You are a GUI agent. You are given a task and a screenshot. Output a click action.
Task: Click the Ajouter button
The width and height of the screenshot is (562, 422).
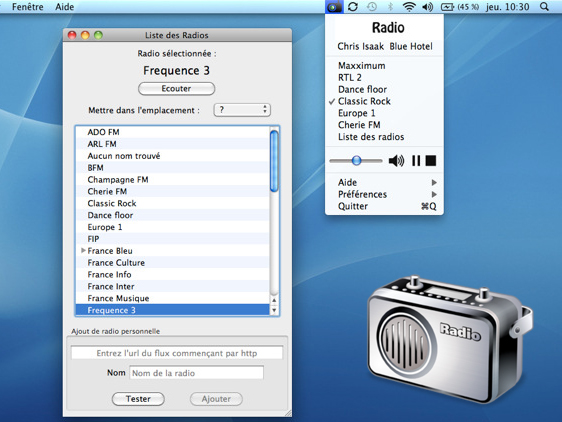point(216,399)
